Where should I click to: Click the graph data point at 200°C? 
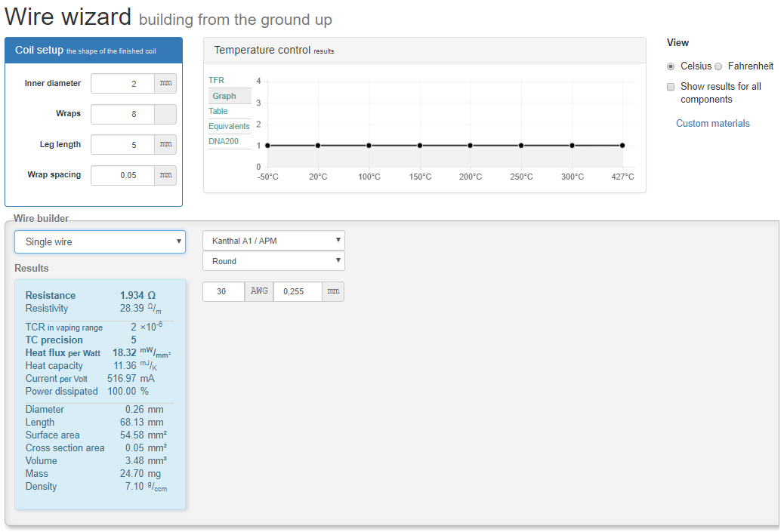[470, 146]
